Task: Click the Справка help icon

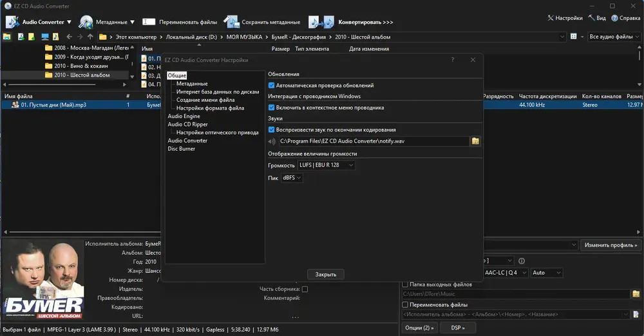Action: (614, 17)
